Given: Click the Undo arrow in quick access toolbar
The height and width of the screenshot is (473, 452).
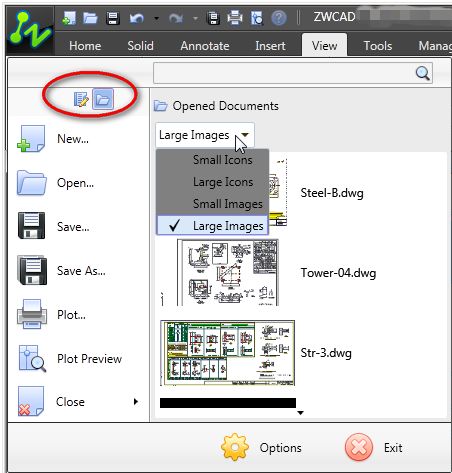Looking at the screenshot, I should pyautogui.click(x=137, y=18).
